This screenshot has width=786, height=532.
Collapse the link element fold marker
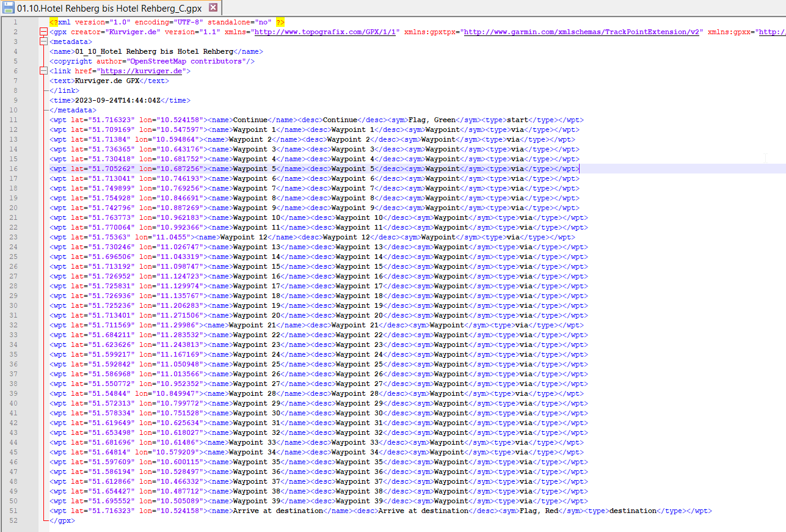click(x=43, y=71)
